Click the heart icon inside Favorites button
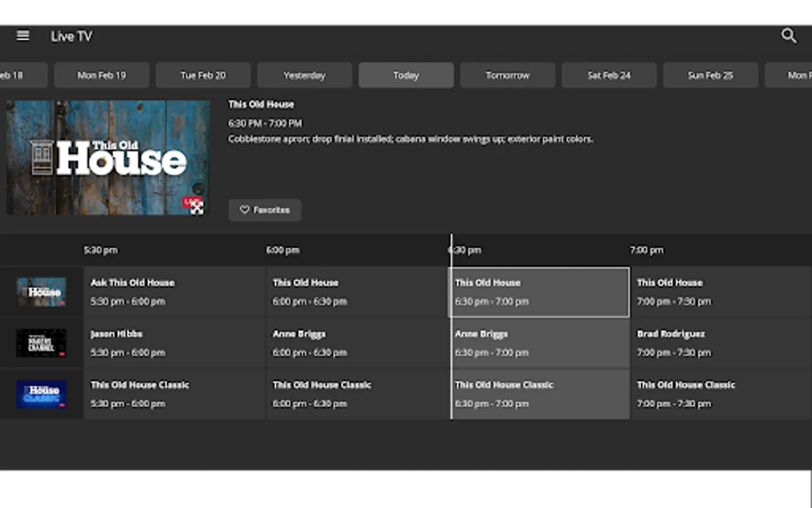The height and width of the screenshot is (508, 812). click(x=245, y=209)
